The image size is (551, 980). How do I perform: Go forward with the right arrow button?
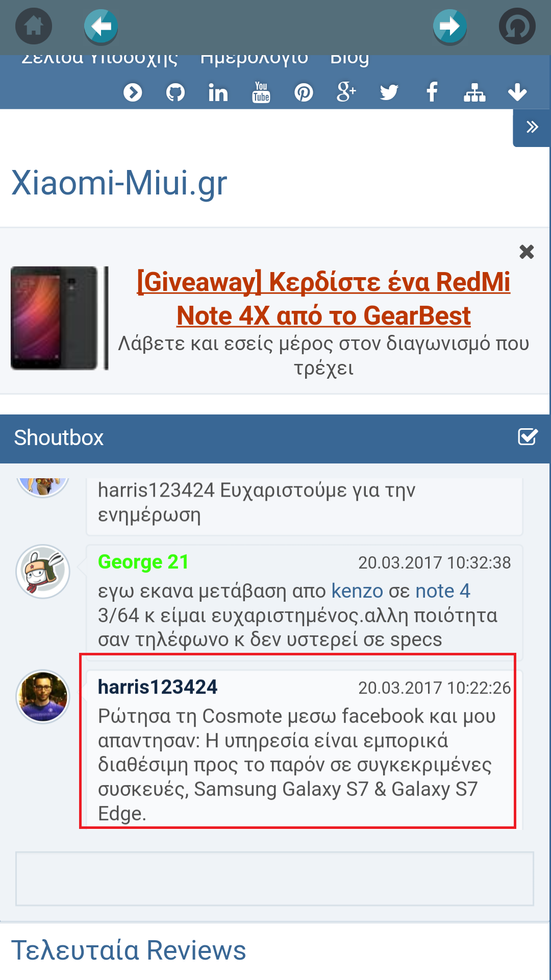click(x=450, y=26)
